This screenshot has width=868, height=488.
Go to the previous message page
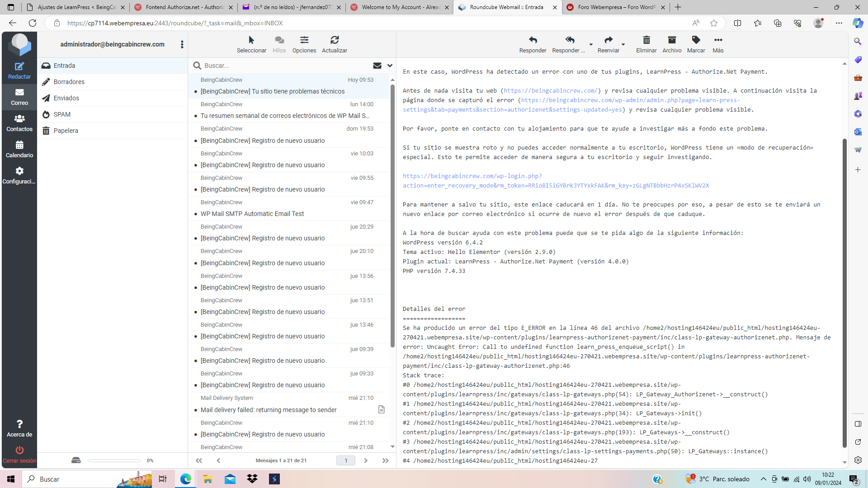(x=218, y=460)
